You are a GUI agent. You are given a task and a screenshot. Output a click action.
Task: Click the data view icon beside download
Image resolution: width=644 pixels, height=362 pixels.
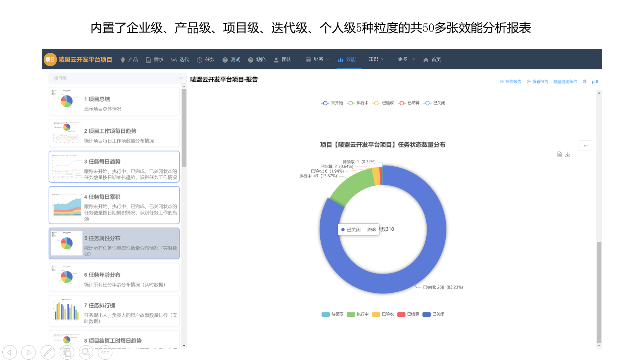[559, 155]
